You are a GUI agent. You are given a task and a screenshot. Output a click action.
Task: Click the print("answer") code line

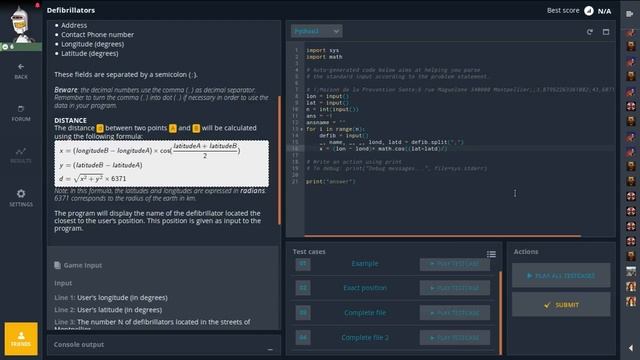tap(331, 182)
